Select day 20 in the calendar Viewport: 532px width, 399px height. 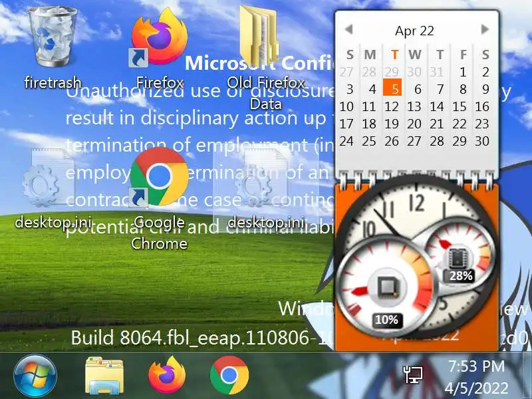coord(414,124)
